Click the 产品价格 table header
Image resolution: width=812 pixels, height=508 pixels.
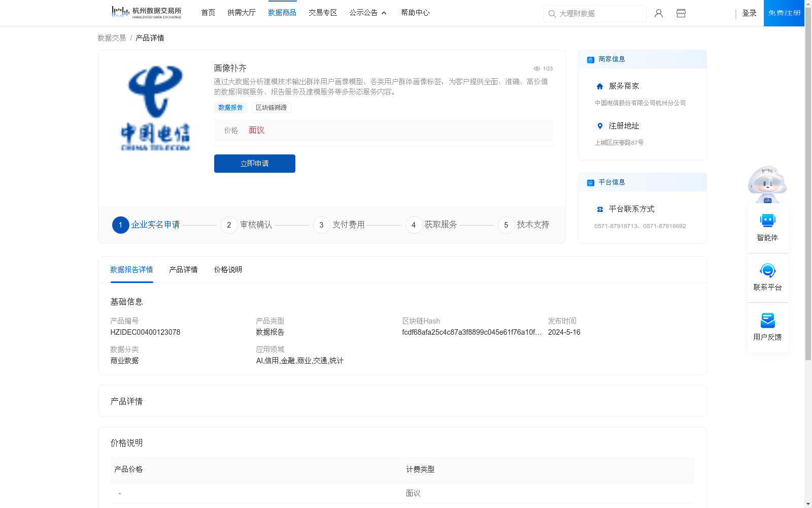pyautogui.click(x=128, y=469)
